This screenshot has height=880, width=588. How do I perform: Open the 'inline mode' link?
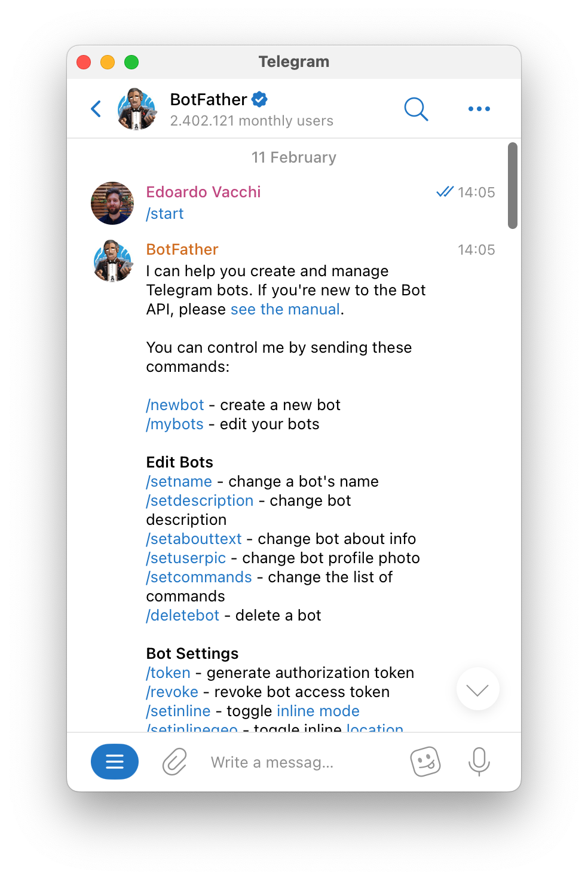coord(318,711)
